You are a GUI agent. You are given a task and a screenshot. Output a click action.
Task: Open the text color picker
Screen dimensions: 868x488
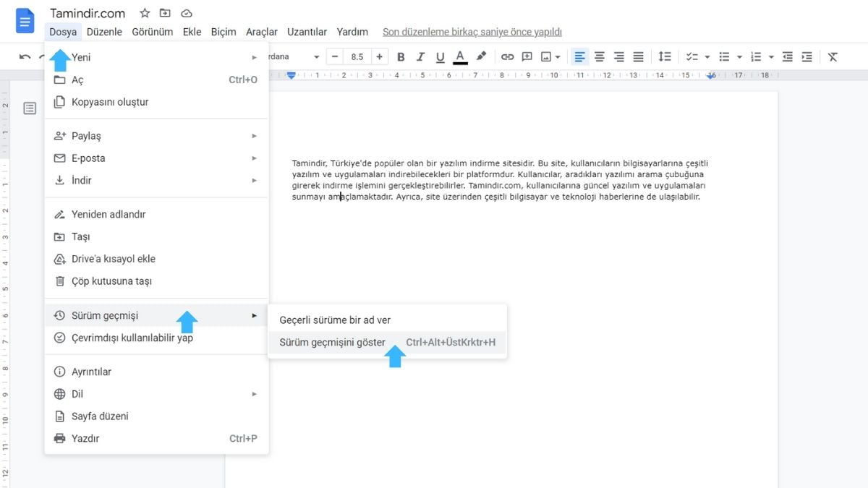click(x=461, y=56)
